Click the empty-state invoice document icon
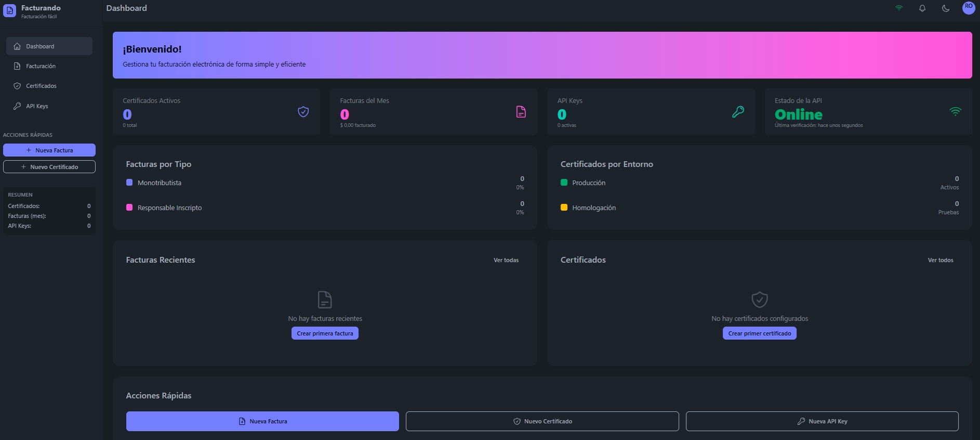The width and height of the screenshot is (980, 440). 325,300
